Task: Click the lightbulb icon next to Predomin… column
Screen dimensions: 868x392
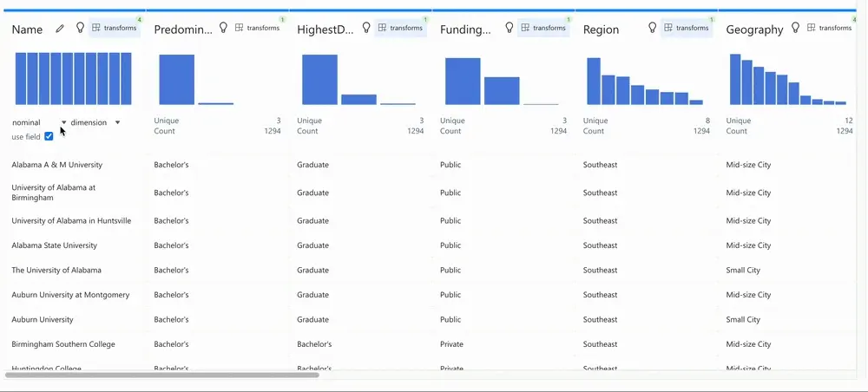Action: 223,28
